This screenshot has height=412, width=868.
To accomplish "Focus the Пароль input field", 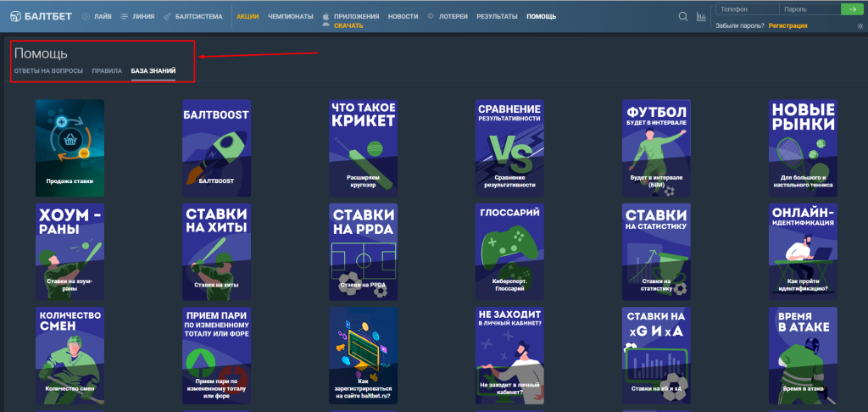I will (810, 9).
